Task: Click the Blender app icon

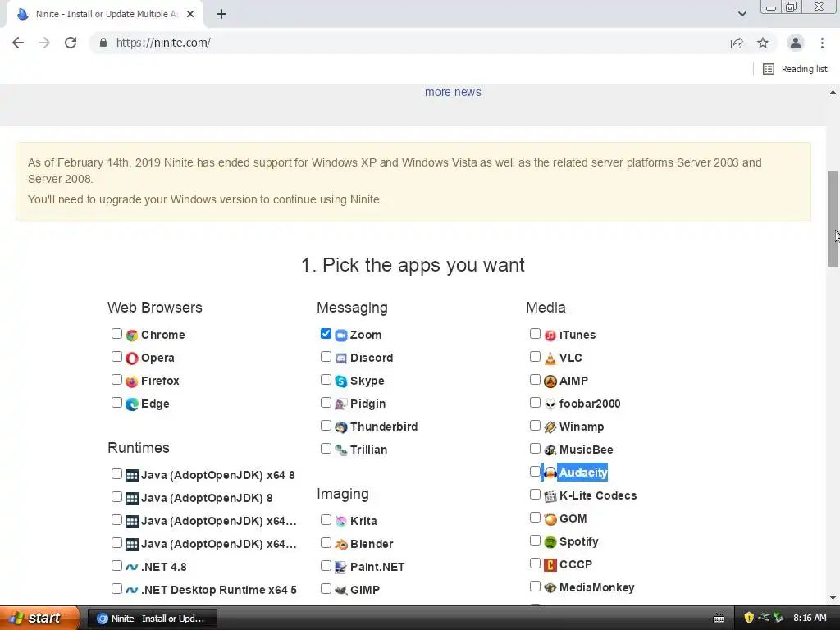Action: (x=341, y=545)
